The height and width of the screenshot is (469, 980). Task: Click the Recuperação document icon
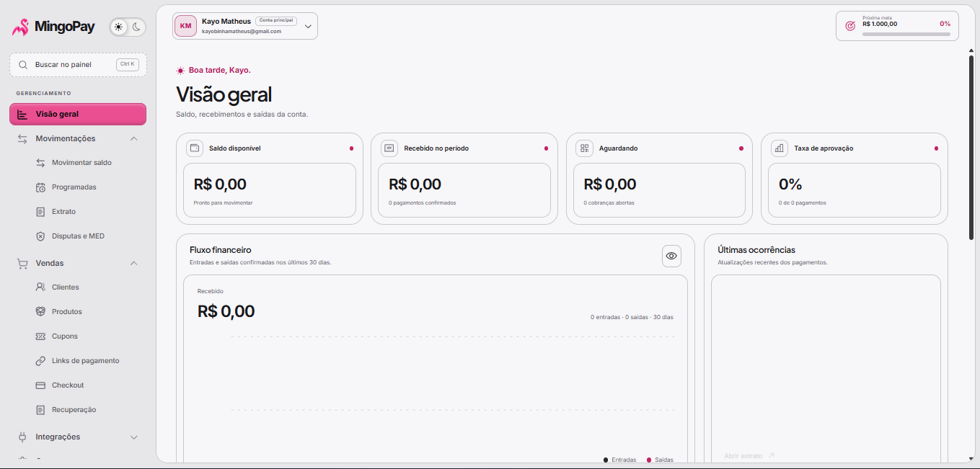pos(40,410)
